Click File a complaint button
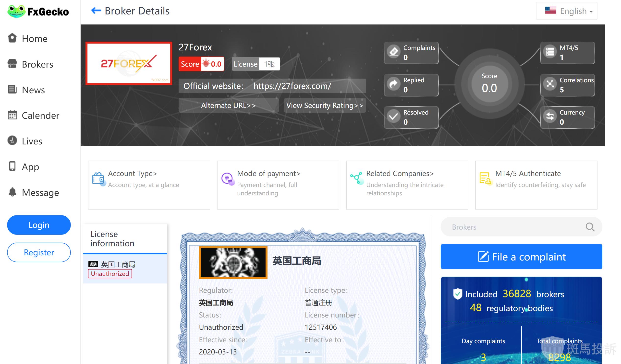The height and width of the screenshot is (364, 621). [x=521, y=257]
